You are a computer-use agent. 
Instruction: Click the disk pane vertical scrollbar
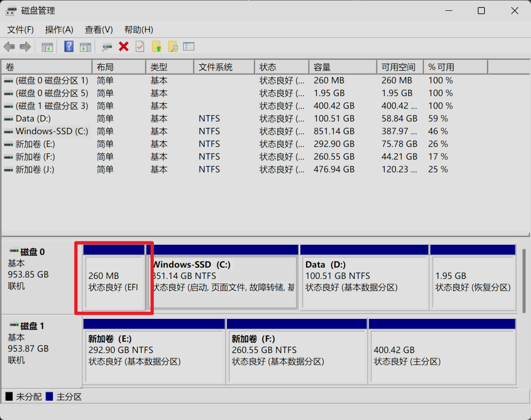524,281
